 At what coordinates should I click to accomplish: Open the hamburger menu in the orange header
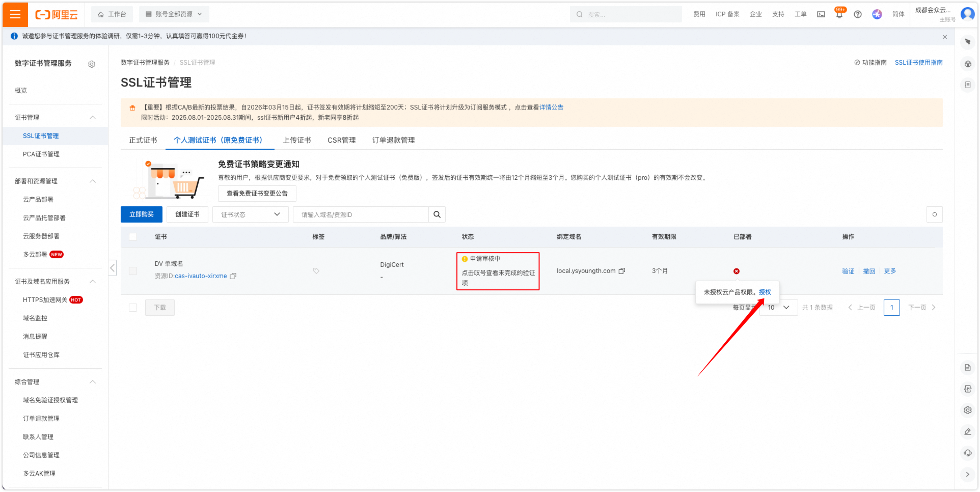pyautogui.click(x=15, y=14)
